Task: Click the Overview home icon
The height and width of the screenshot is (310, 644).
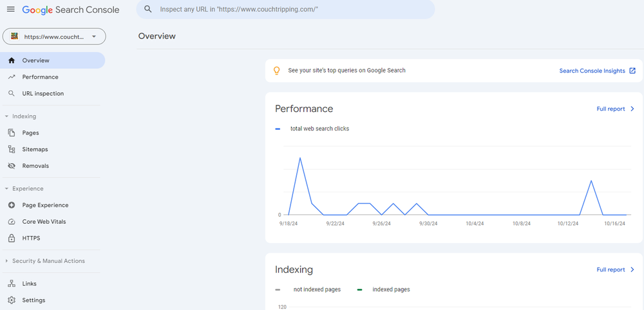Action: 11,60
